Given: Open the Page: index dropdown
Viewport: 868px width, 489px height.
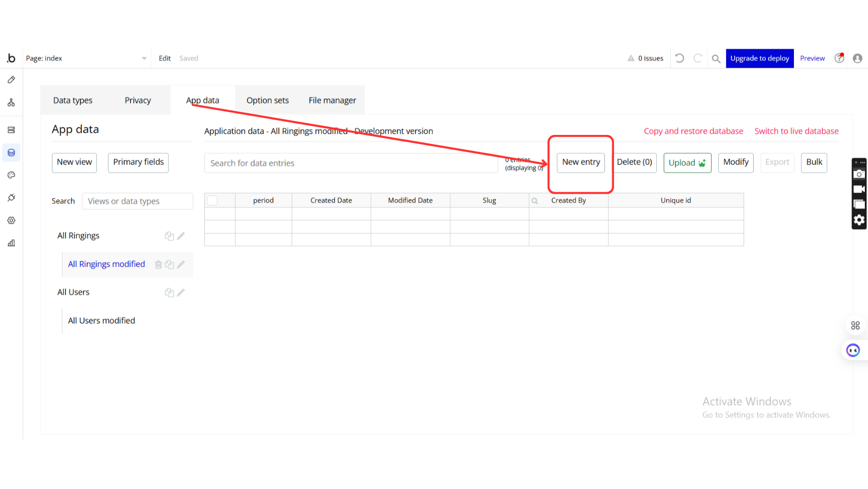Looking at the screenshot, I should click(86, 58).
